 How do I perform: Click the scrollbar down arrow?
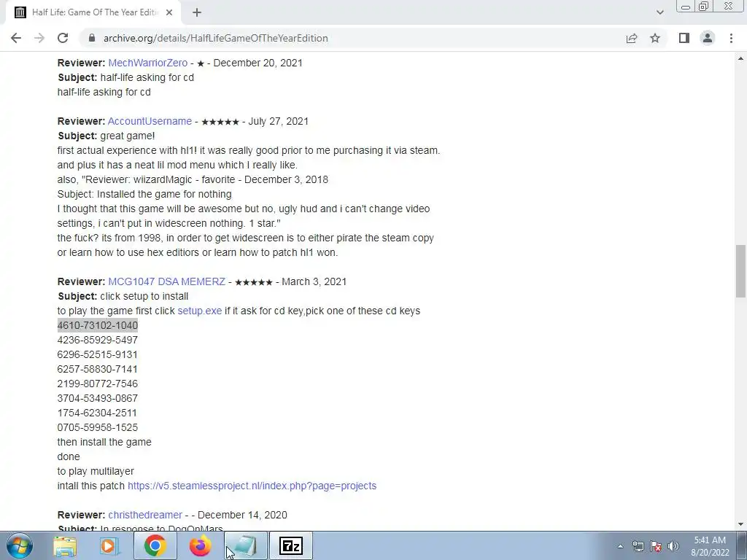tap(740, 524)
